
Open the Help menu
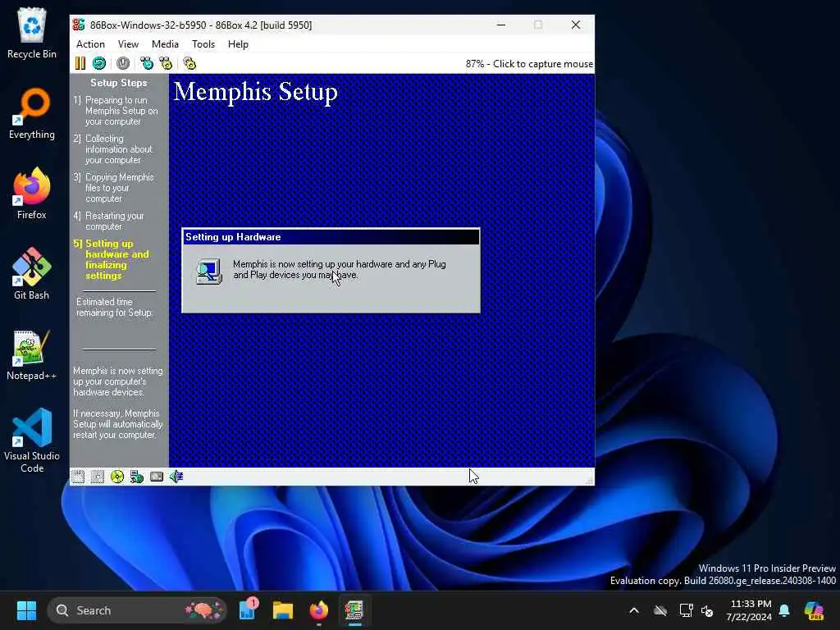pyautogui.click(x=238, y=44)
